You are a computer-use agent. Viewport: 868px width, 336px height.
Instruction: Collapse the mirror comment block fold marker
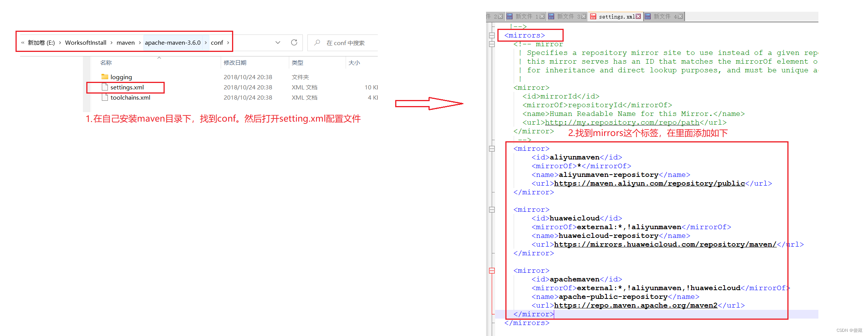[x=492, y=44]
